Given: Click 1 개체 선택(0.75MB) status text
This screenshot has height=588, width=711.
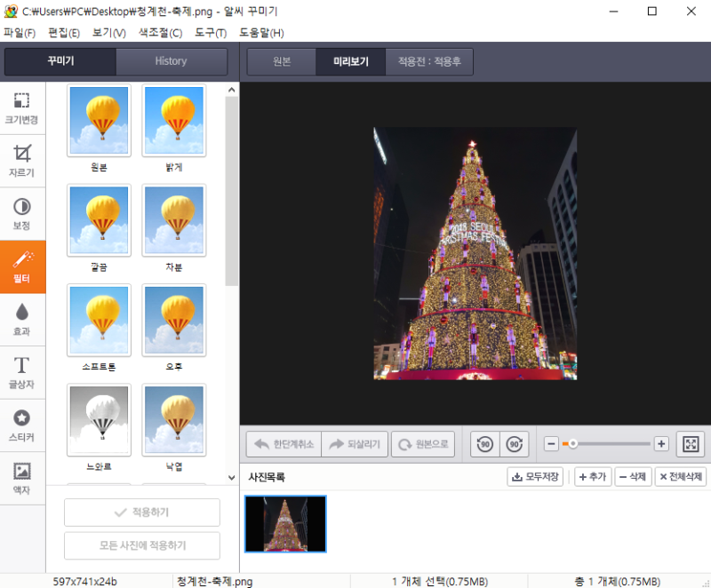Looking at the screenshot, I should pos(440,581).
